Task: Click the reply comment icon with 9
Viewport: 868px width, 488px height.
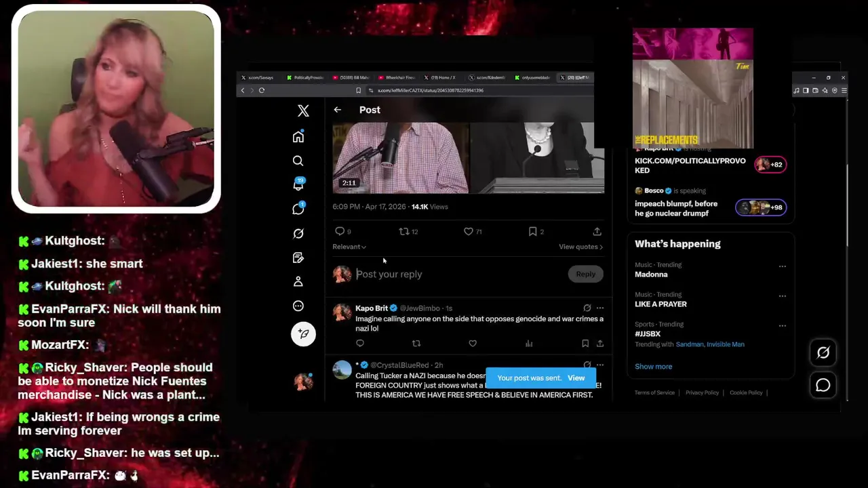Action: click(343, 231)
